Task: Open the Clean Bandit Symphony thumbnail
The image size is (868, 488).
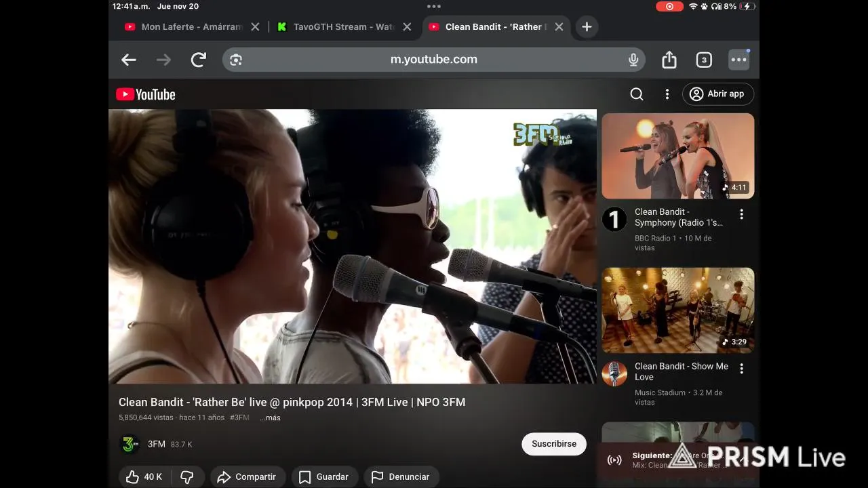Action: click(x=678, y=156)
